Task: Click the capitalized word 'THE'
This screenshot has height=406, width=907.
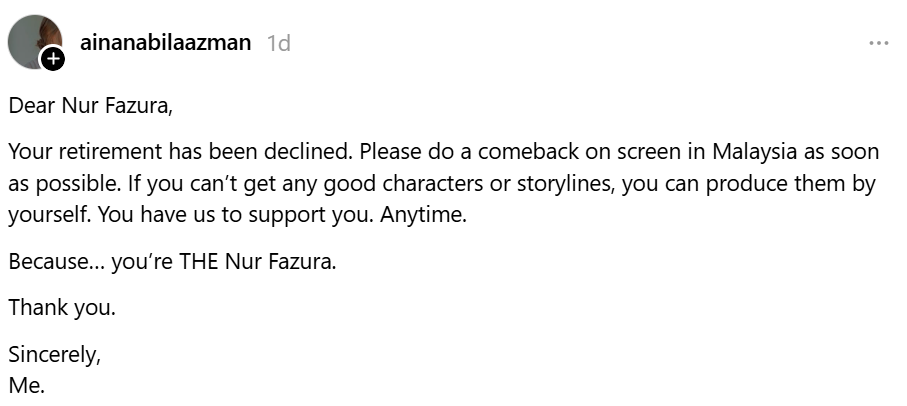Action: [x=198, y=261]
